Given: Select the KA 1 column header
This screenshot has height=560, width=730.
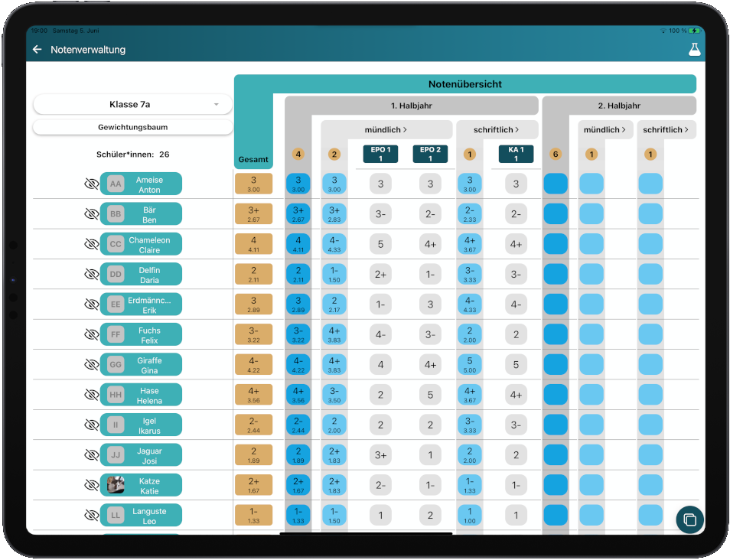Looking at the screenshot, I should (516, 154).
